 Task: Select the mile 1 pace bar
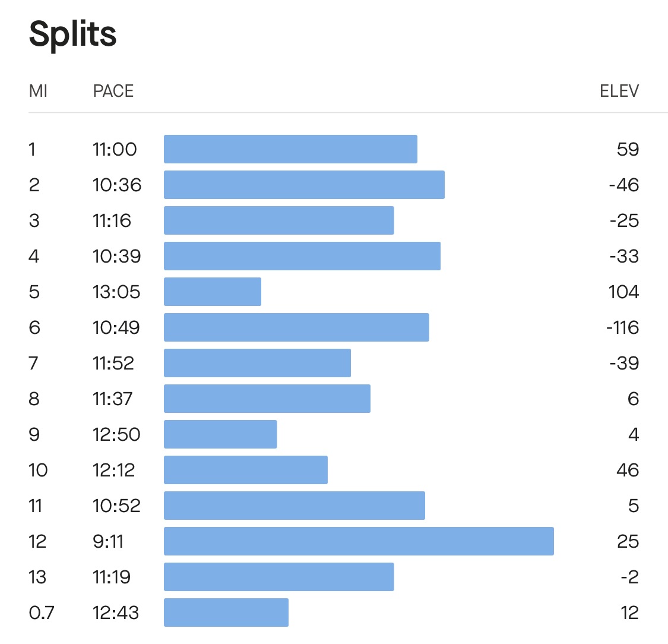click(x=290, y=149)
